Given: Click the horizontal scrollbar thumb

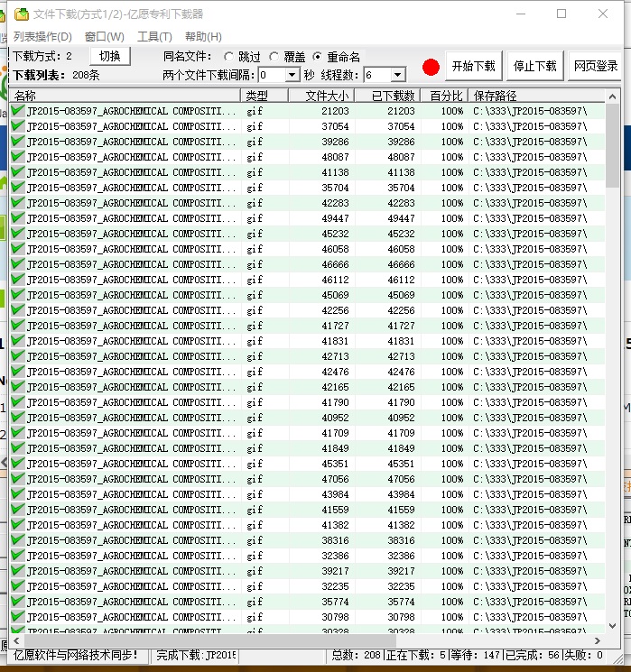Looking at the screenshot, I should (210, 640).
